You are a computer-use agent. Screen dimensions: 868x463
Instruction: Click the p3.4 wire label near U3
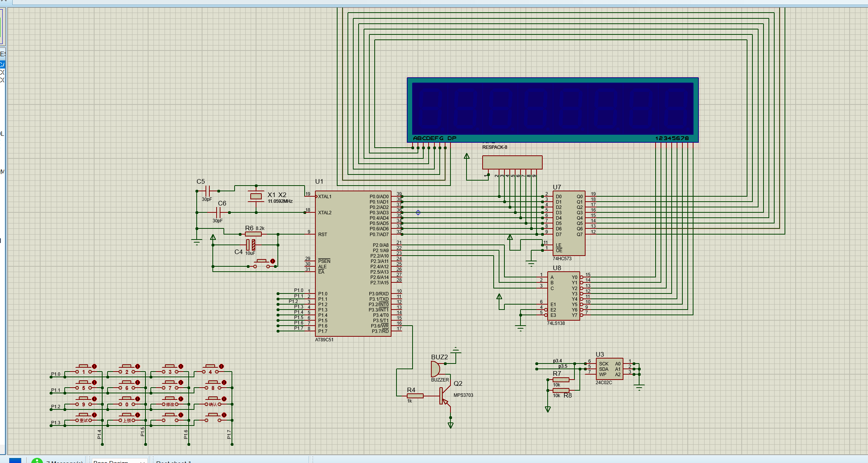point(558,361)
